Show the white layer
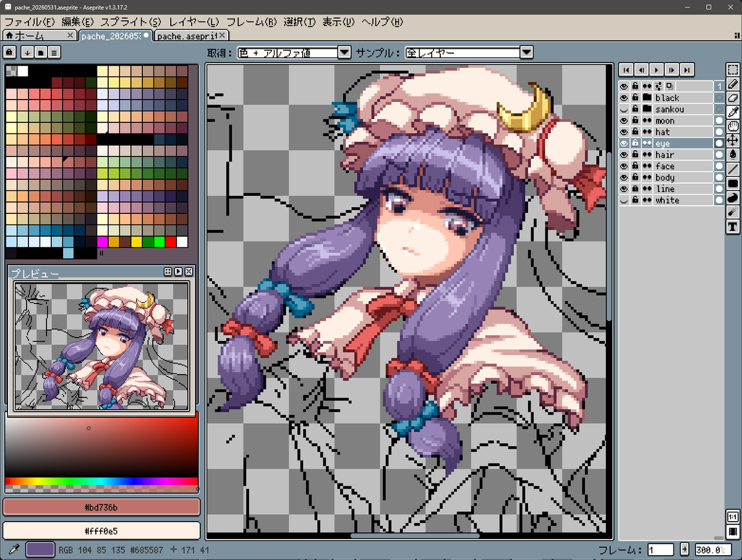Viewport: 742px width, 560px height. click(x=624, y=200)
